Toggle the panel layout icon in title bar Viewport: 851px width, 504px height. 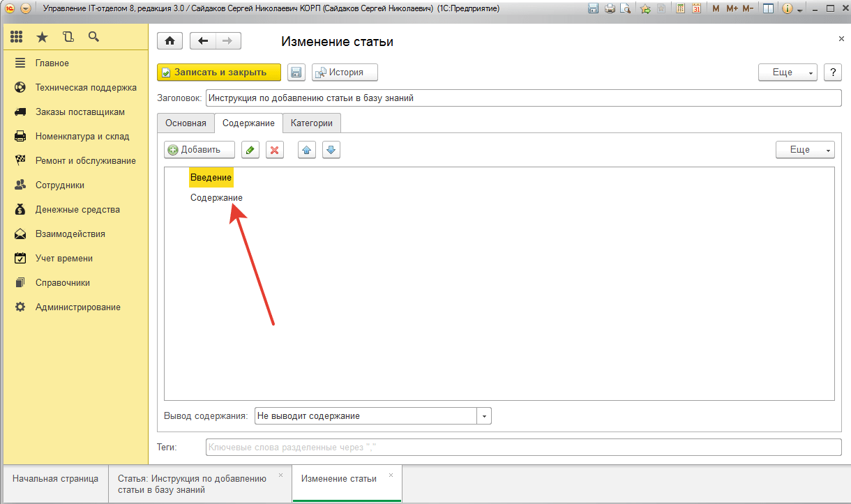click(x=768, y=9)
